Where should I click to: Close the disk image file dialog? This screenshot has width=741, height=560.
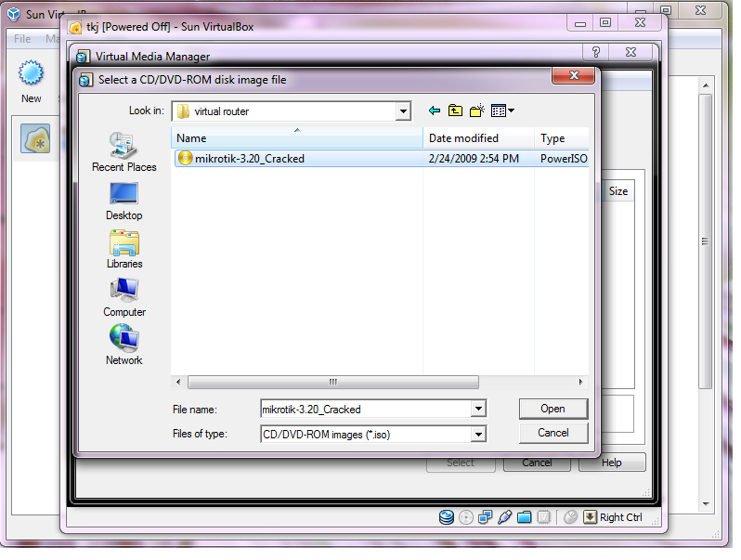574,75
